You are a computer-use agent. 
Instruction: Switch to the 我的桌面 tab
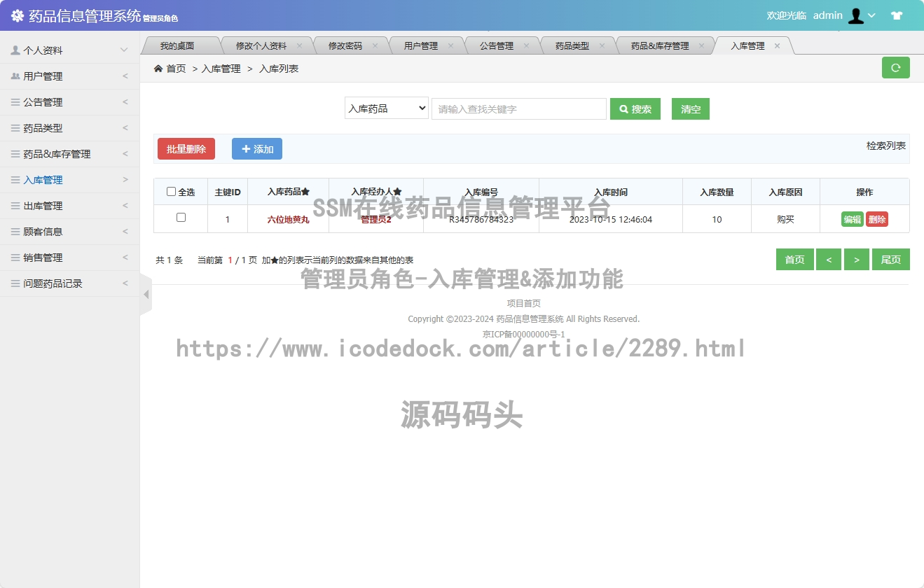(x=177, y=46)
